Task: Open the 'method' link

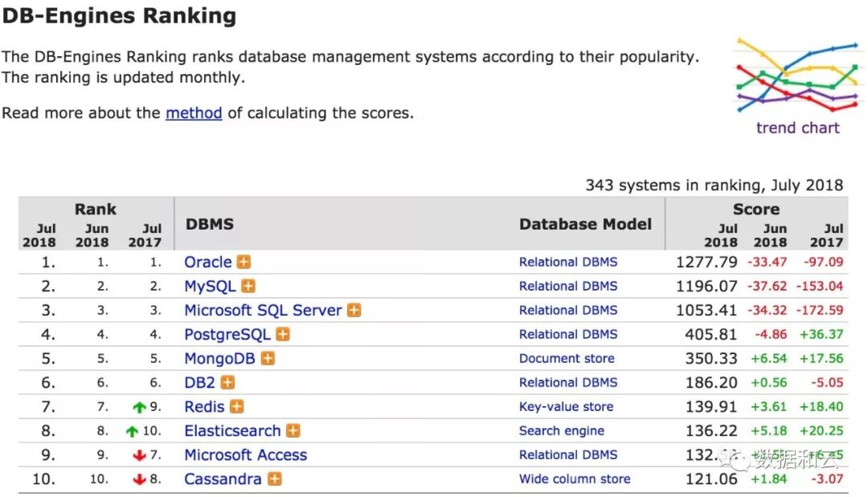Action: pyautogui.click(x=194, y=112)
